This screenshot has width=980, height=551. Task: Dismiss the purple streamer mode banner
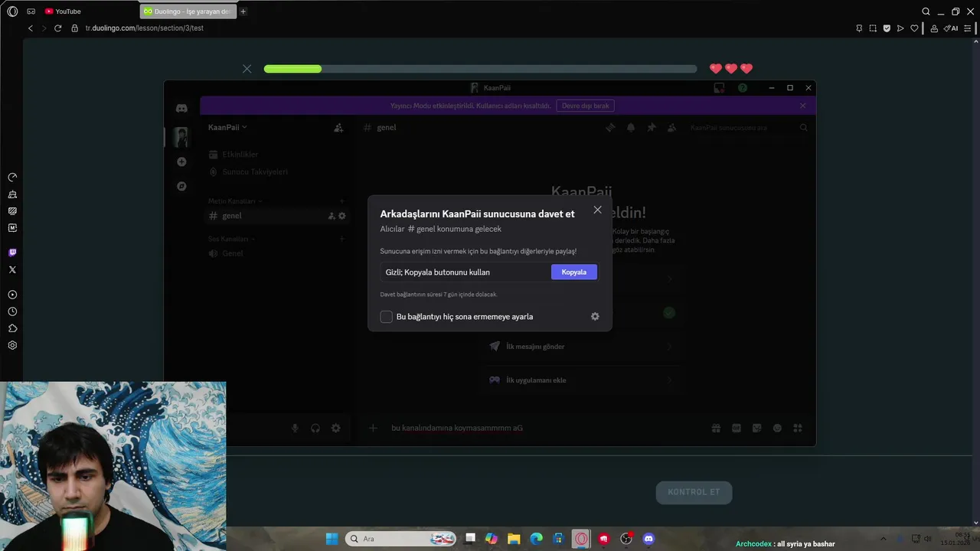(x=802, y=106)
